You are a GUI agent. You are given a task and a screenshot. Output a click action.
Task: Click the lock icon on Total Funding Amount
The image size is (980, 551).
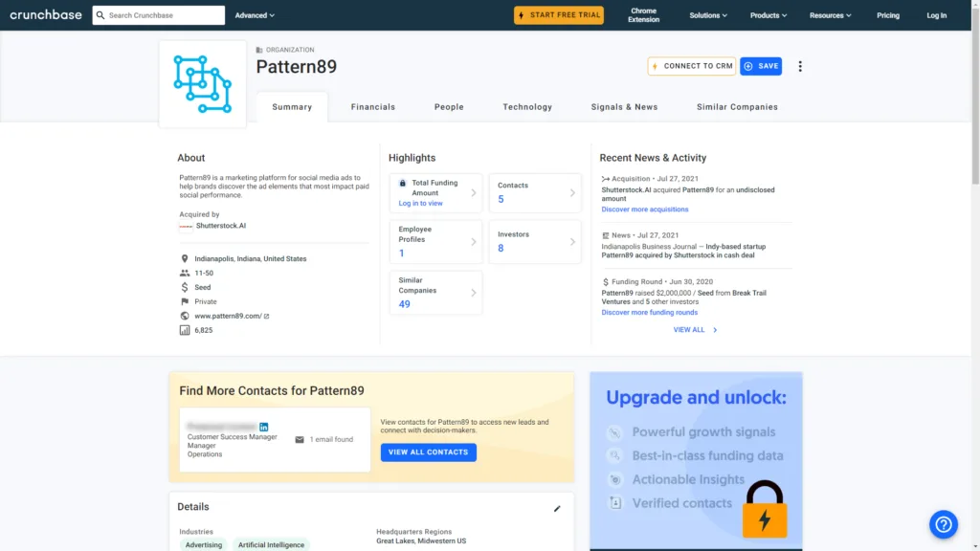(403, 183)
